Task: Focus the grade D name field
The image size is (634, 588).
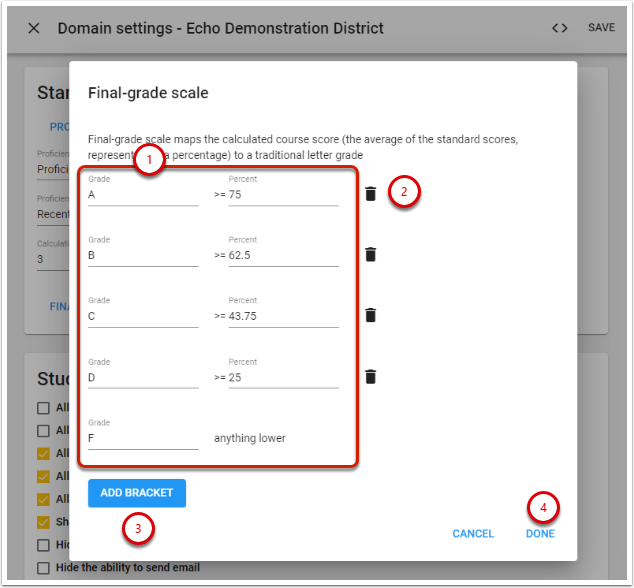Action: (142, 378)
